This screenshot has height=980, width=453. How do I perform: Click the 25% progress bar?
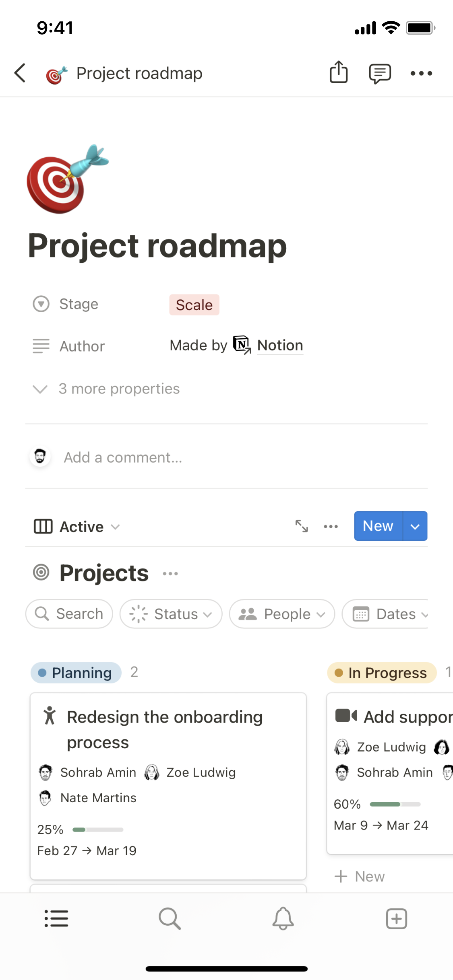coord(98,830)
